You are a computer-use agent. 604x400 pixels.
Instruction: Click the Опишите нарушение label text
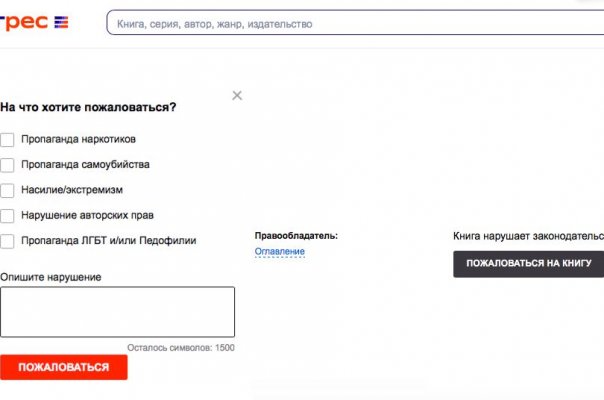tap(50, 277)
